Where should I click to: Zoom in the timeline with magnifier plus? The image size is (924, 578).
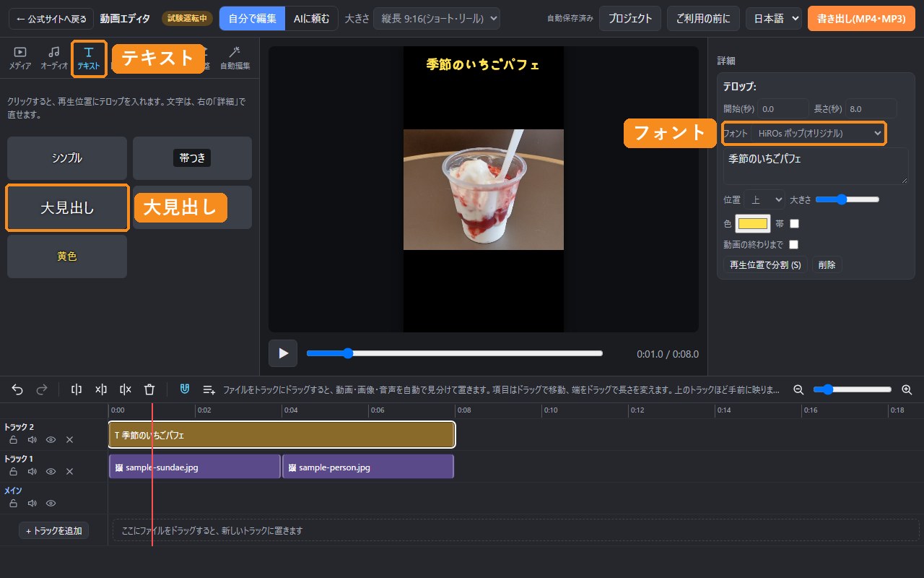[x=907, y=389]
